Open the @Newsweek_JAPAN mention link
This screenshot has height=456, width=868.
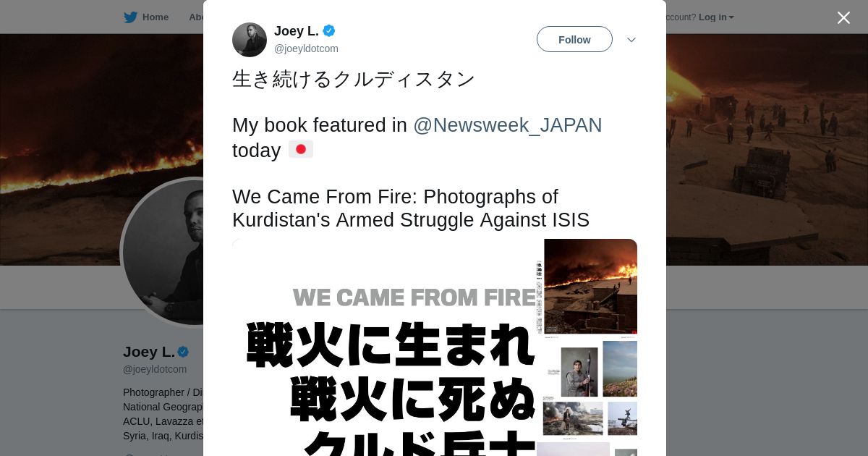[x=508, y=125]
